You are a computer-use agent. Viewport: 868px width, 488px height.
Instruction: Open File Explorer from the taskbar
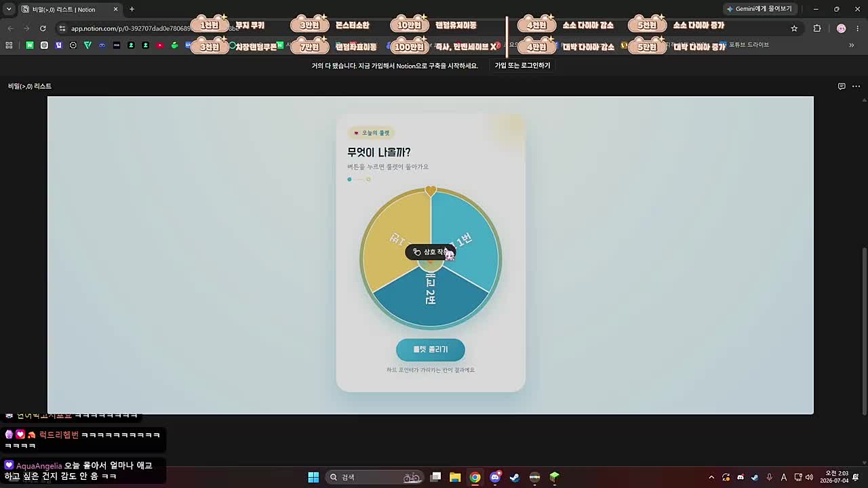tap(455, 477)
